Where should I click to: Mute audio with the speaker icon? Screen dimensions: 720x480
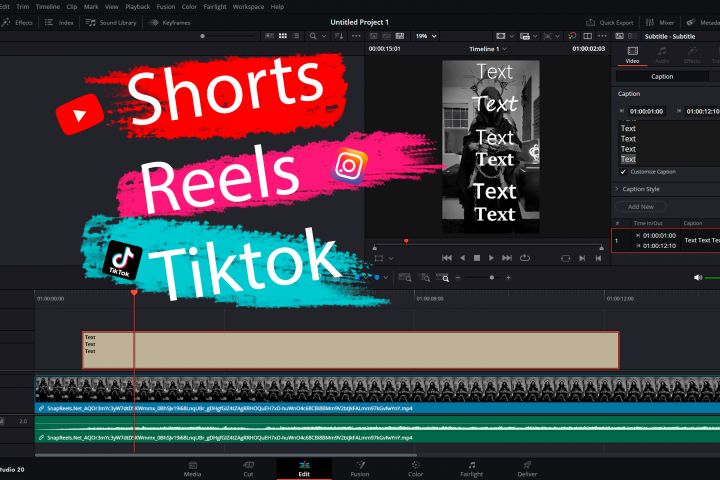coord(698,277)
